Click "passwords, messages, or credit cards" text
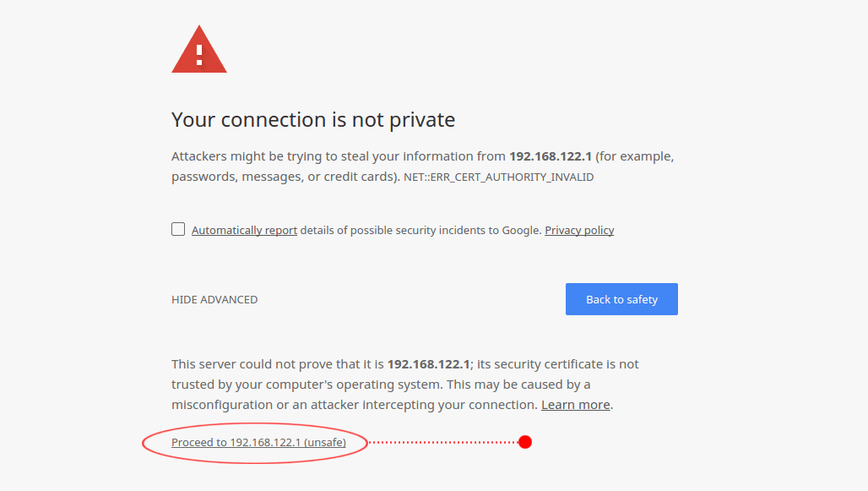Viewport: 868px width, 491px height. coord(283,177)
